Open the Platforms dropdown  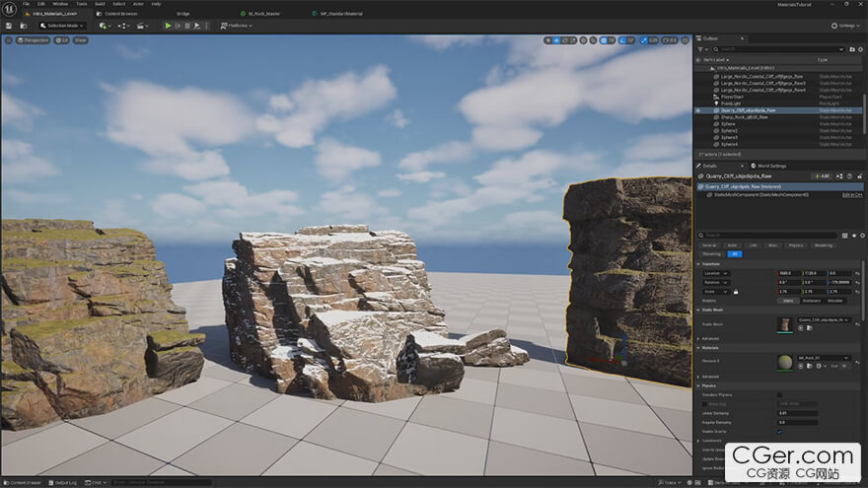click(237, 26)
